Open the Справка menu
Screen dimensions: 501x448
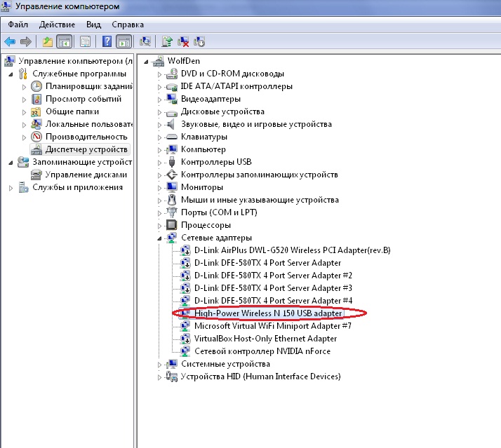(128, 24)
